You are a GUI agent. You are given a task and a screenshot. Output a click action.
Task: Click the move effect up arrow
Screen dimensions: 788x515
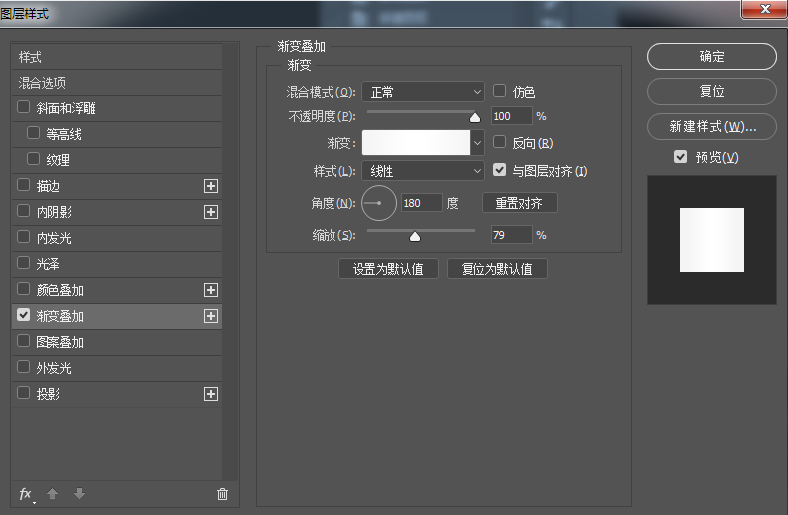pos(52,494)
